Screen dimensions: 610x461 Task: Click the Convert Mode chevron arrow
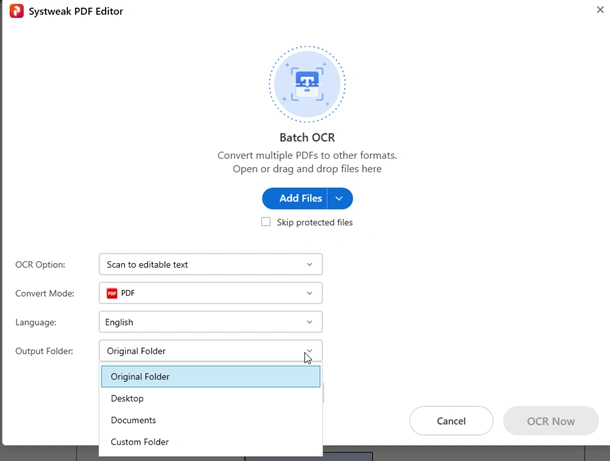point(309,293)
